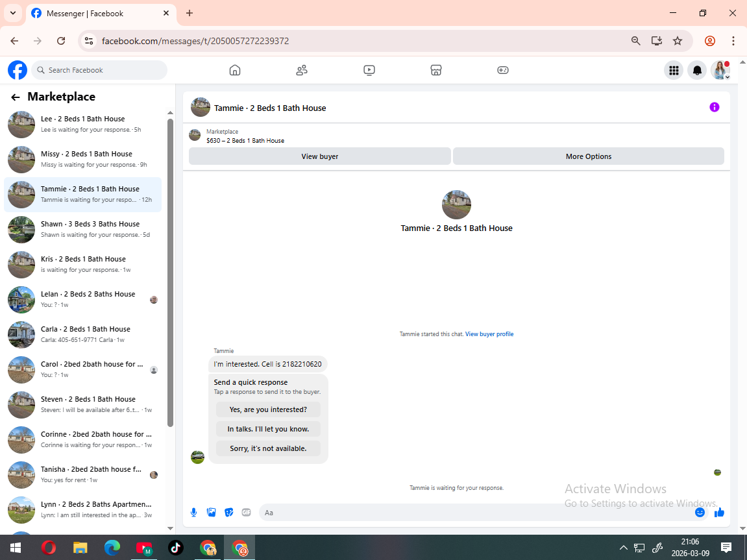Click the conversation list scroll-down arrow

coord(171,528)
